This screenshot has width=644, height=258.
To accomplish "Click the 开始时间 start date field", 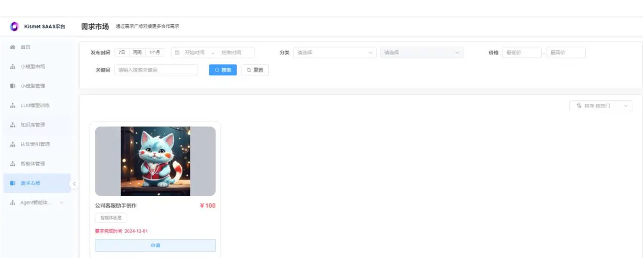I will 195,52.
